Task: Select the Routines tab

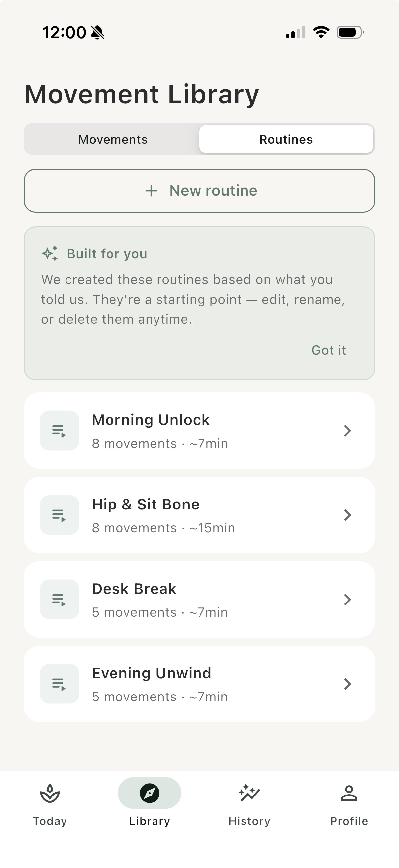Action: (x=286, y=139)
